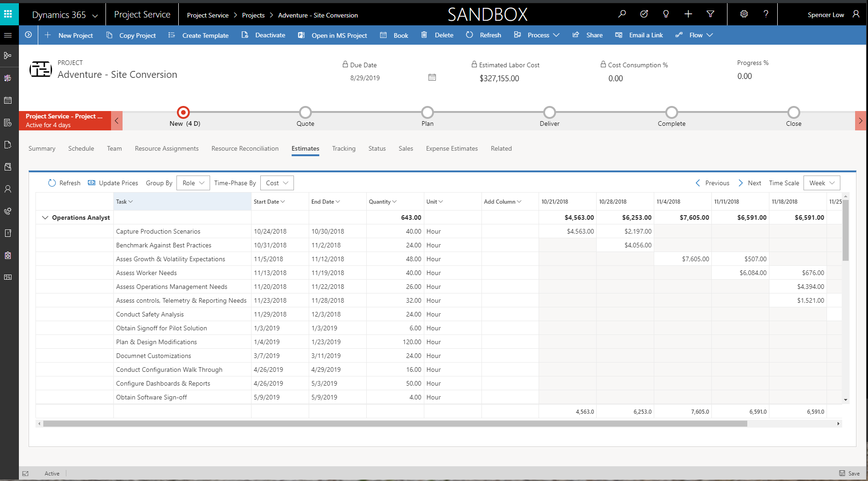Click the user profile icon next to Spencer Low
The image size is (868, 481).
pyautogui.click(x=856, y=14)
